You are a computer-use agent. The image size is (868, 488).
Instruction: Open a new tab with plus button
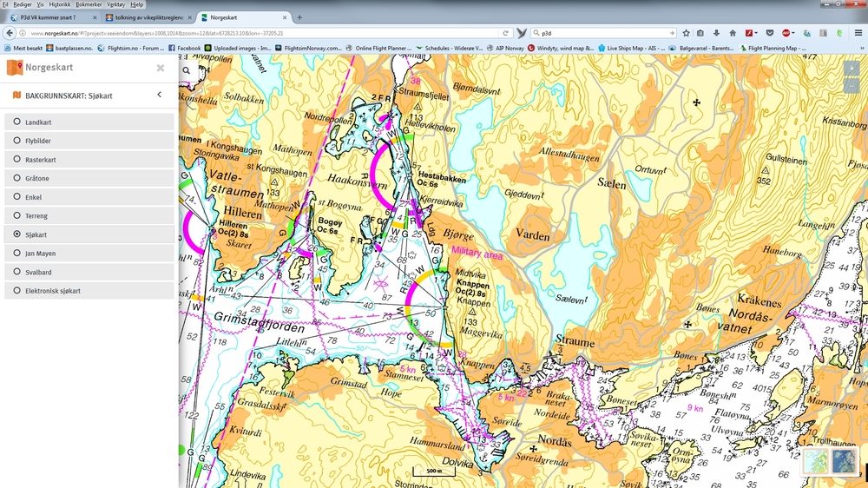(x=299, y=17)
